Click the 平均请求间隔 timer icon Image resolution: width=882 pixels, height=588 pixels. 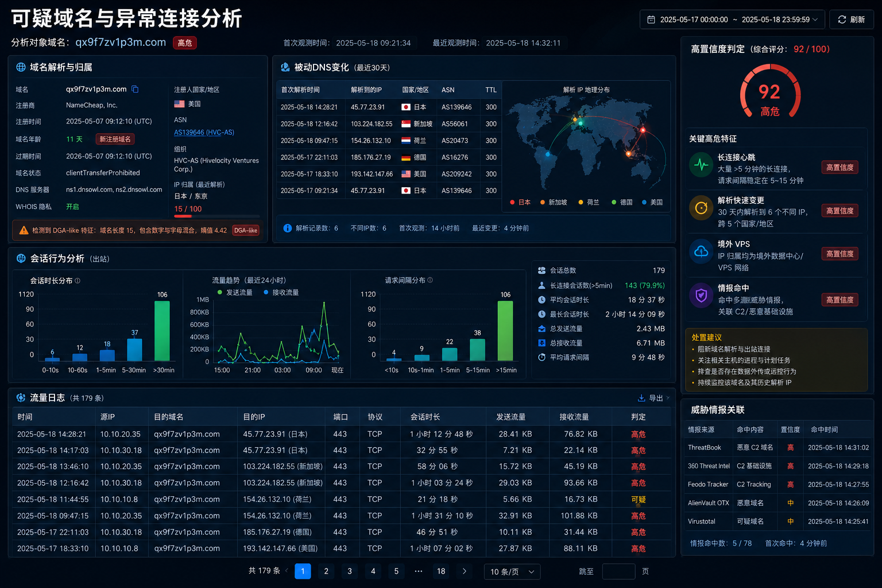click(x=541, y=357)
